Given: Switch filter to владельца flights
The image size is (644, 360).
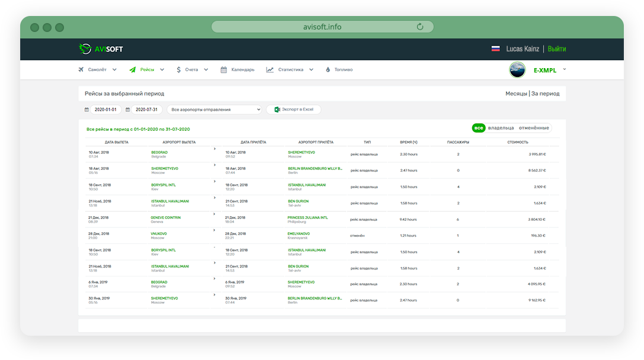Looking at the screenshot, I should (x=501, y=128).
